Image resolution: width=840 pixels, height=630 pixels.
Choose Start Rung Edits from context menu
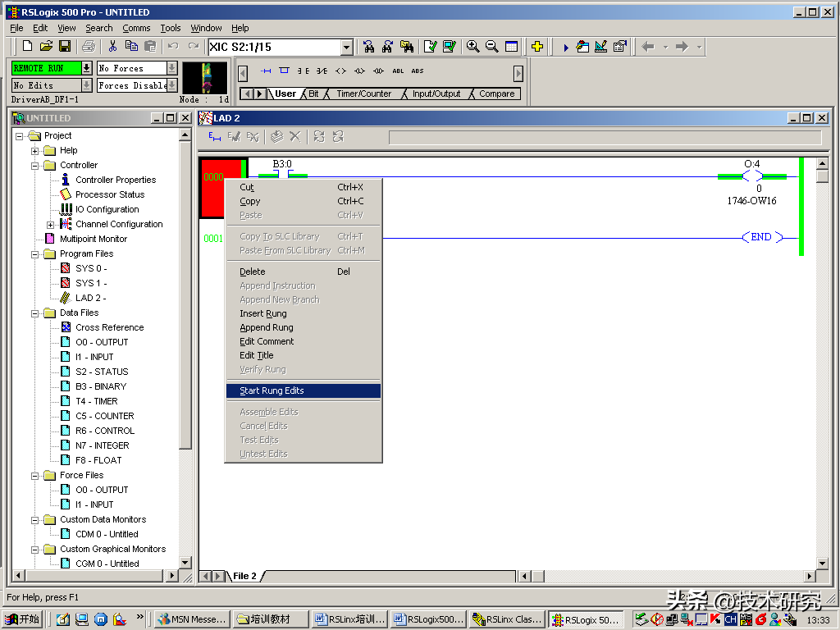pos(272,390)
